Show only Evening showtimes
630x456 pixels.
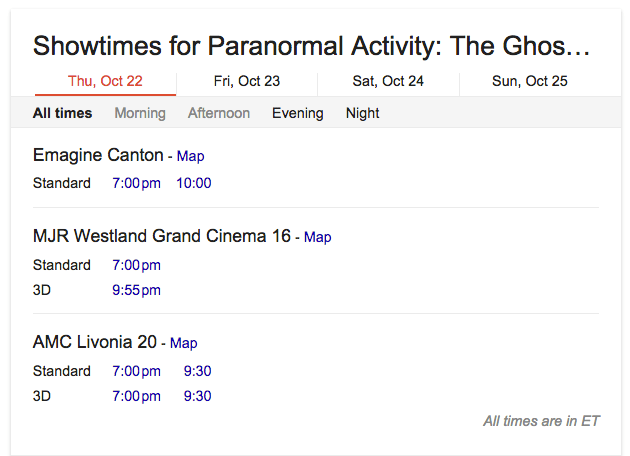point(298,113)
